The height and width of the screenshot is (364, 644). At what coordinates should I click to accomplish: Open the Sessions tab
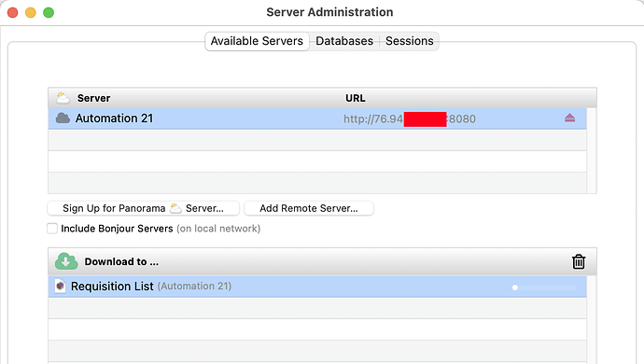[409, 41]
